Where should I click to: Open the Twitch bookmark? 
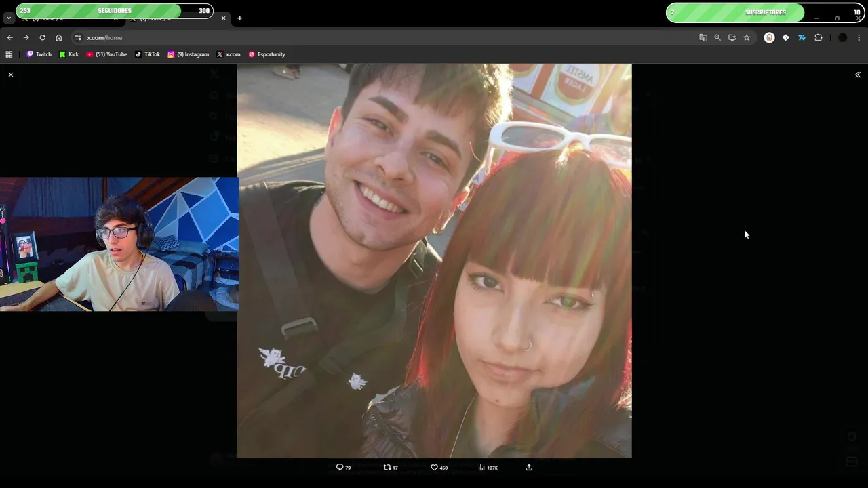(x=39, y=54)
